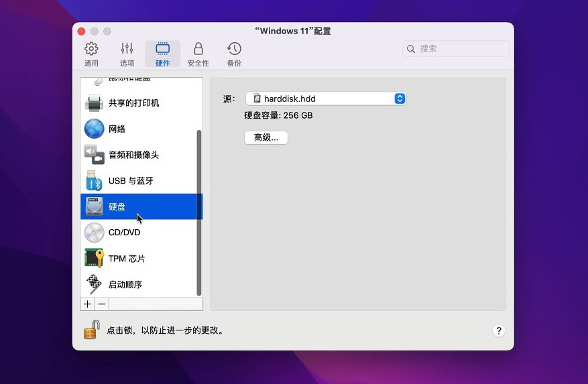Viewport: 588px width, 384px height.
Task: Open the 安全性 (Security) lock tab
Action: (198, 54)
